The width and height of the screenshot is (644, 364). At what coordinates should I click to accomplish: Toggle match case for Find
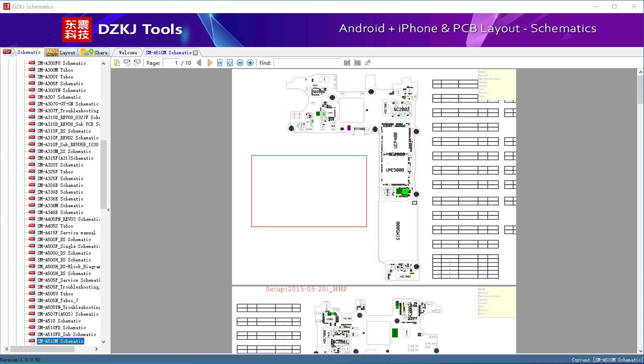point(368,63)
